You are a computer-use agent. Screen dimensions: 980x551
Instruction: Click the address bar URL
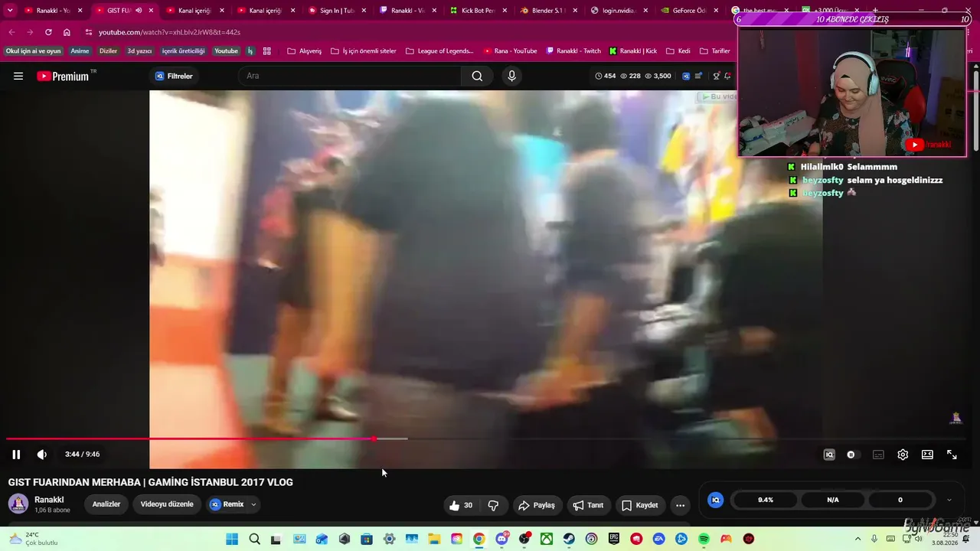click(169, 32)
